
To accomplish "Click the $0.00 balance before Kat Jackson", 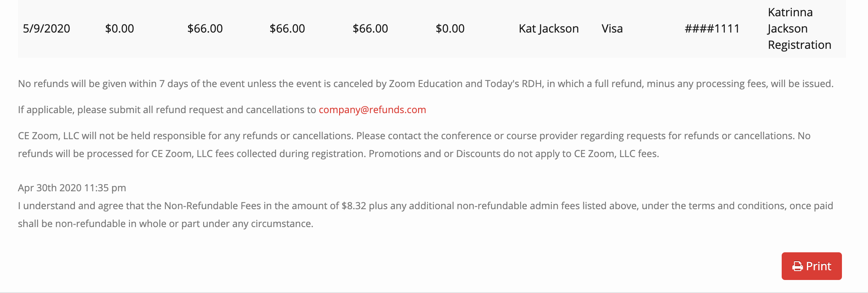I will click(x=450, y=28).
